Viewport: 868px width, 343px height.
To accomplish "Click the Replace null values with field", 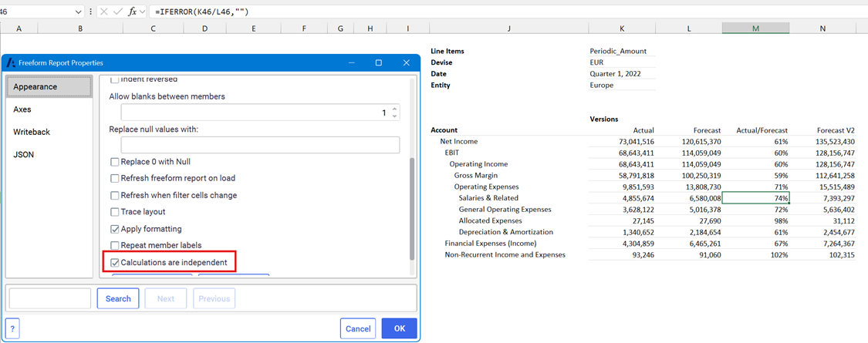I will point(260,145).
